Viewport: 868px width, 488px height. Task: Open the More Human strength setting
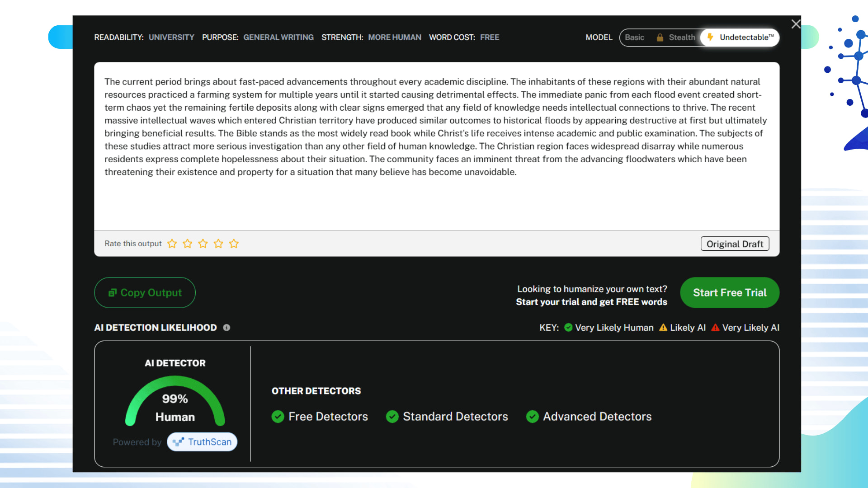(x=394, y=38)
